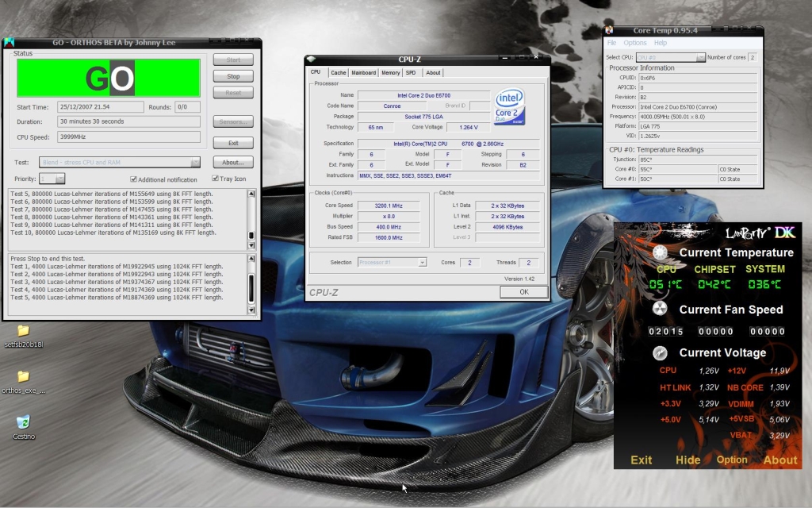812x508 pixels.
Task: Click the Reset button in ORTHOS
Action: coord(233,93)
